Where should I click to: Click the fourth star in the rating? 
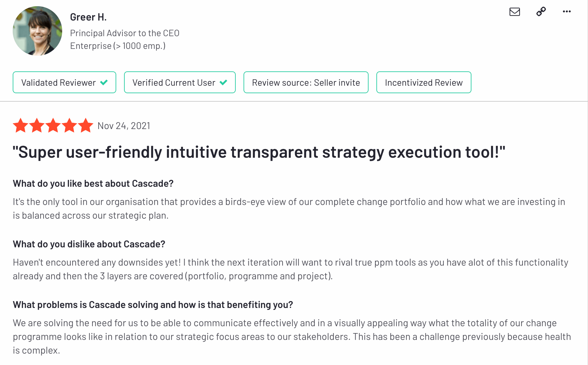pos(69,125)
